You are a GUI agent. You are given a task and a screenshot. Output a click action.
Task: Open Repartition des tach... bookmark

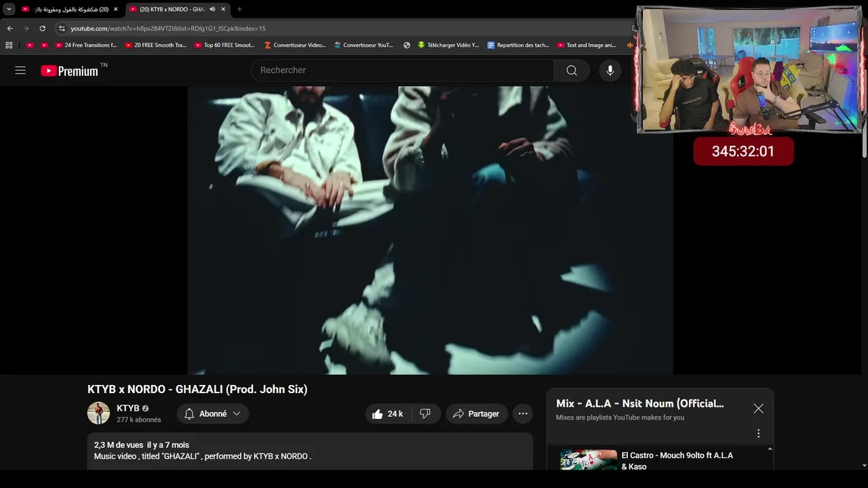[x=518, y=45]
